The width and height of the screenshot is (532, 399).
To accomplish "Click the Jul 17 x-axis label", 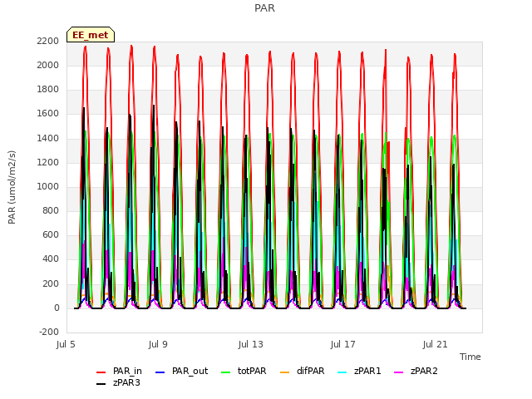I will [343, 345].
